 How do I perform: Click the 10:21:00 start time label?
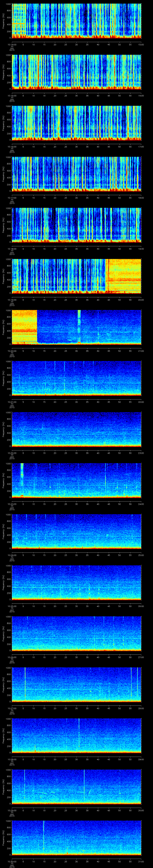(x=12, y=402)
